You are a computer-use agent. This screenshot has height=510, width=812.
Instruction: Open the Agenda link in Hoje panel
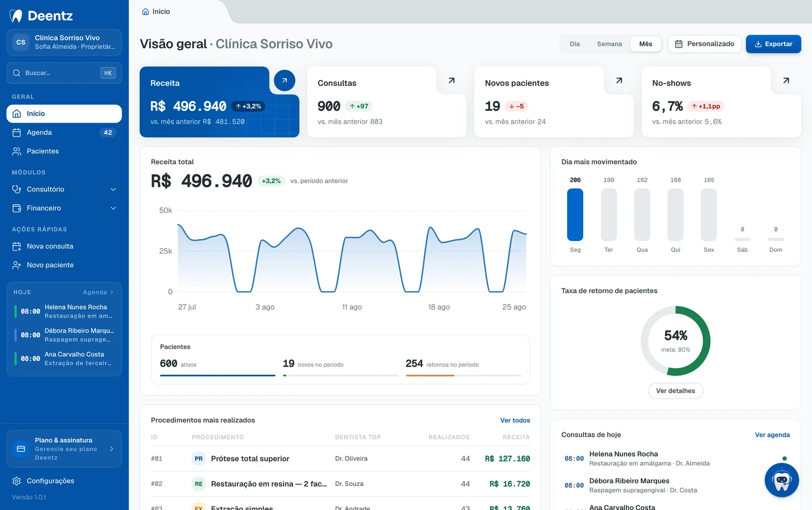coord(98,292)
